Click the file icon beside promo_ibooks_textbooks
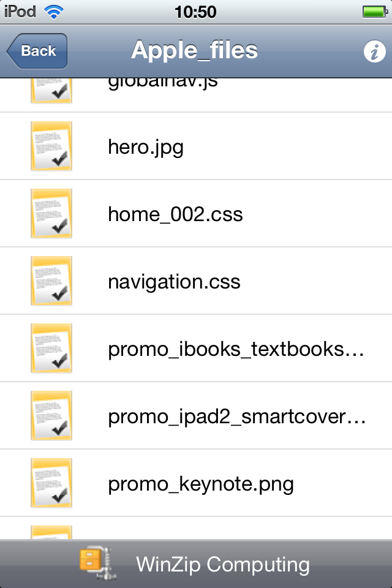 [x=51, y=348]
